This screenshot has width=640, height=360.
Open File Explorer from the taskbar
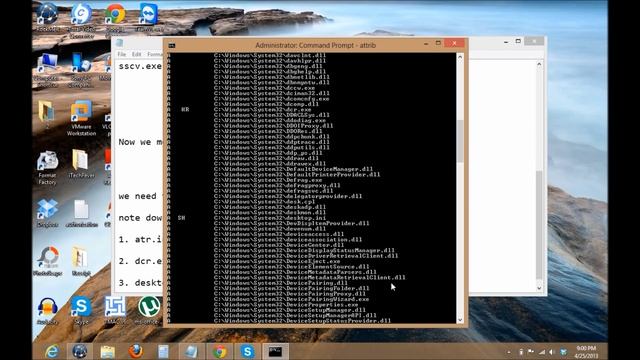tap(107, 351)
